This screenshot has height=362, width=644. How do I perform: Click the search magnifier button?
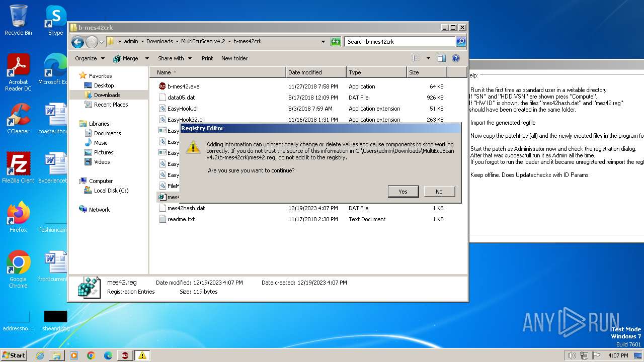[x=460, y=42]
